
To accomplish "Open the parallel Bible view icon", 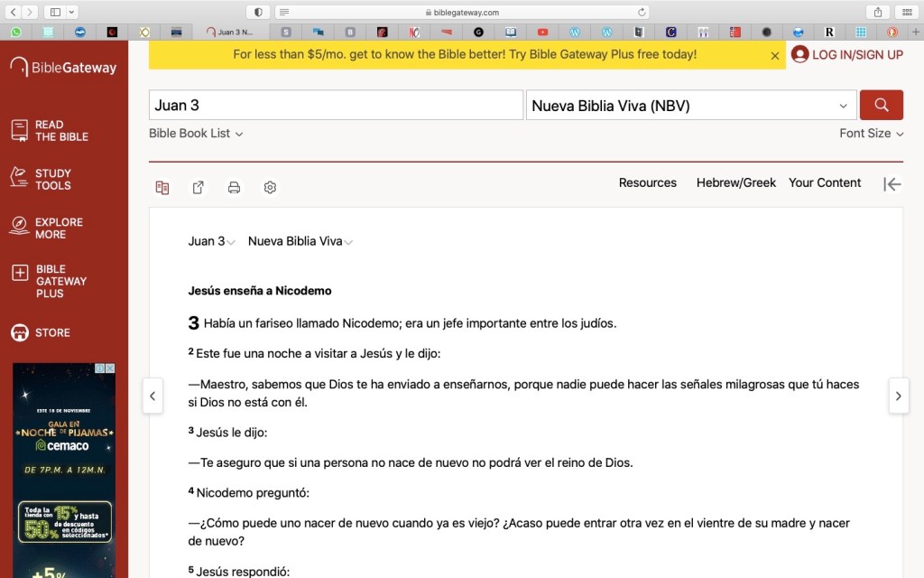I will [x=162, y=188].
